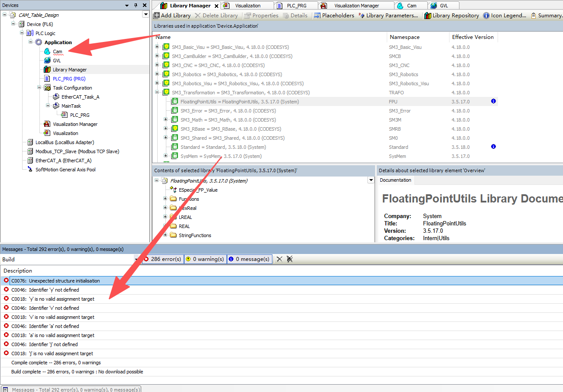Select EtherCAT_Task_A in the device tree

80,97
